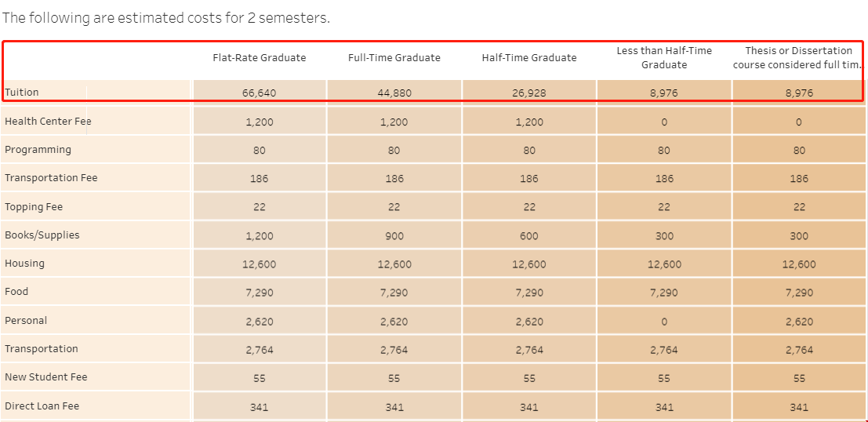Click the New Student Fee row label
Screen dimensions: 868x422
pyautogui.click(x=46, y=377)
